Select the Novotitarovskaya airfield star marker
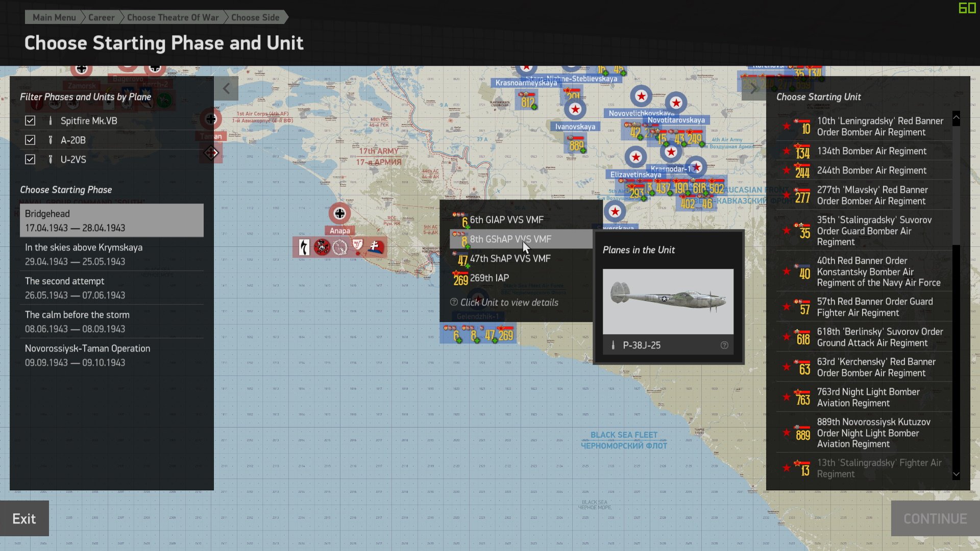The width and height of the screenshot is (980, 551). point(676,103)
